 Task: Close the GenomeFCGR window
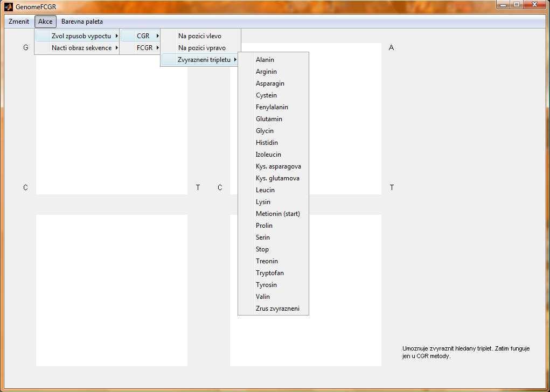point(534,5)
